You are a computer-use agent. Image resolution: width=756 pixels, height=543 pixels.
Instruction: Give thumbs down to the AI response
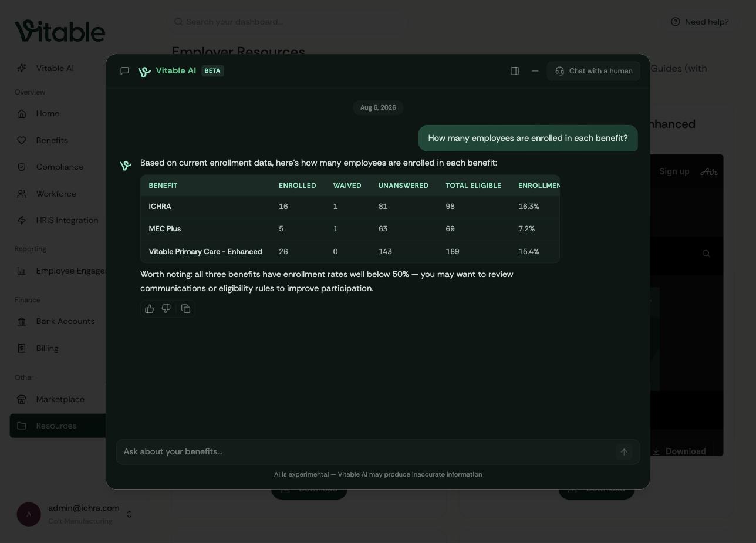click(166, 309)
